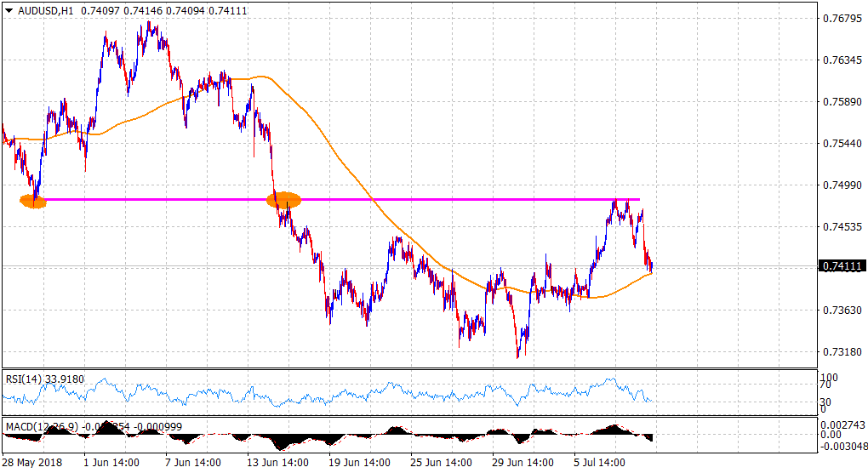Click the 0.75890 price axis label
The image size is (868, 473).
(841, 101)
